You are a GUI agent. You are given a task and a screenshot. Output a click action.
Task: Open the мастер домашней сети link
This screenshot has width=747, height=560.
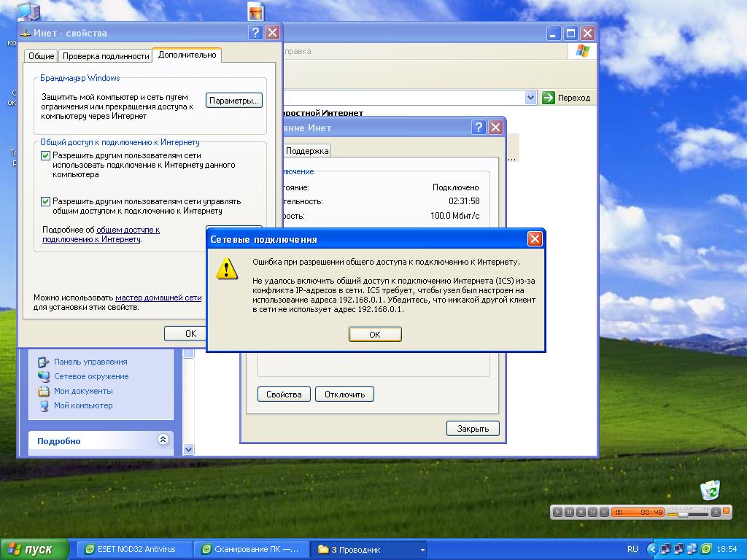click(x=158, y=297)
